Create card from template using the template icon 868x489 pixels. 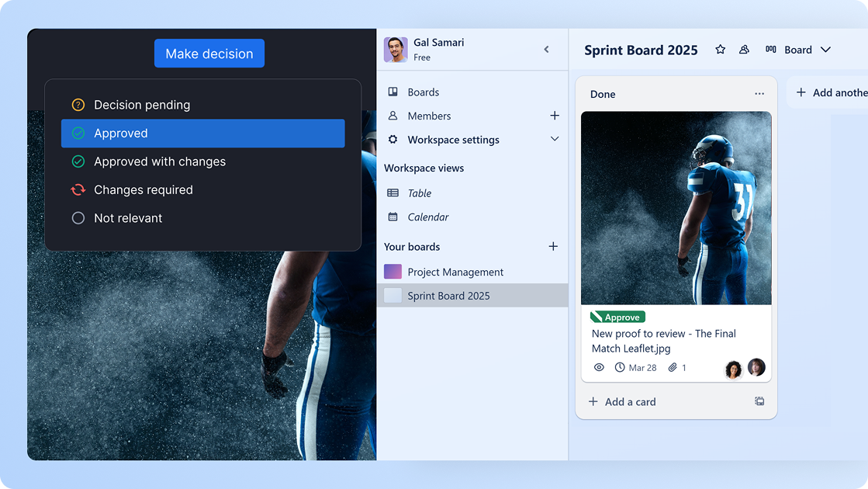click(759, 401)
